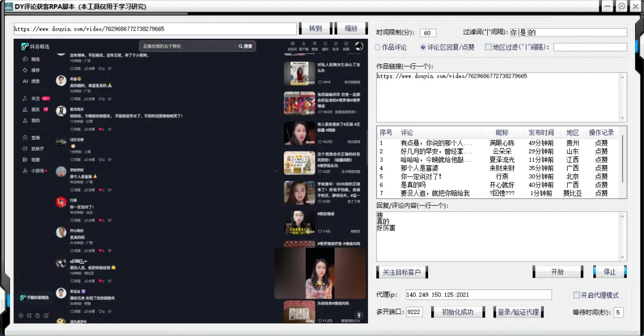
Task: Click the Douyin search box 正缘出现的五个特征
Action: (x=188, y=46)
